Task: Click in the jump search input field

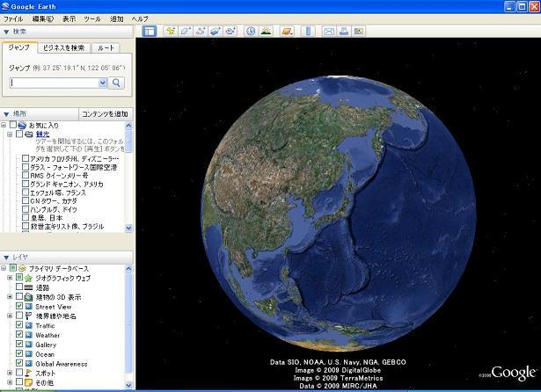Action: (55, 83)
